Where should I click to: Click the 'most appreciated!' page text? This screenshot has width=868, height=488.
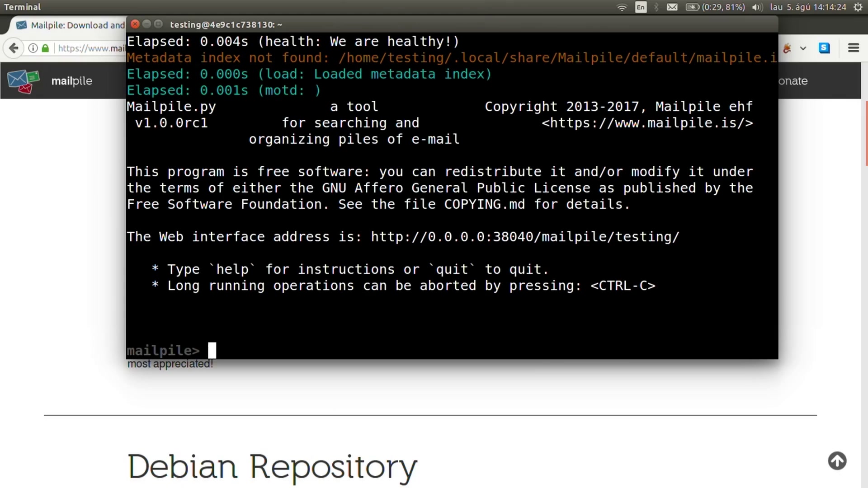click(x=170, y=364)
